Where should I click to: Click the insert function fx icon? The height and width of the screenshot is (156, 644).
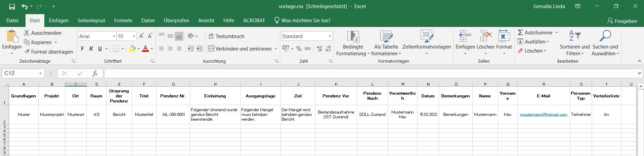(95, 73)
